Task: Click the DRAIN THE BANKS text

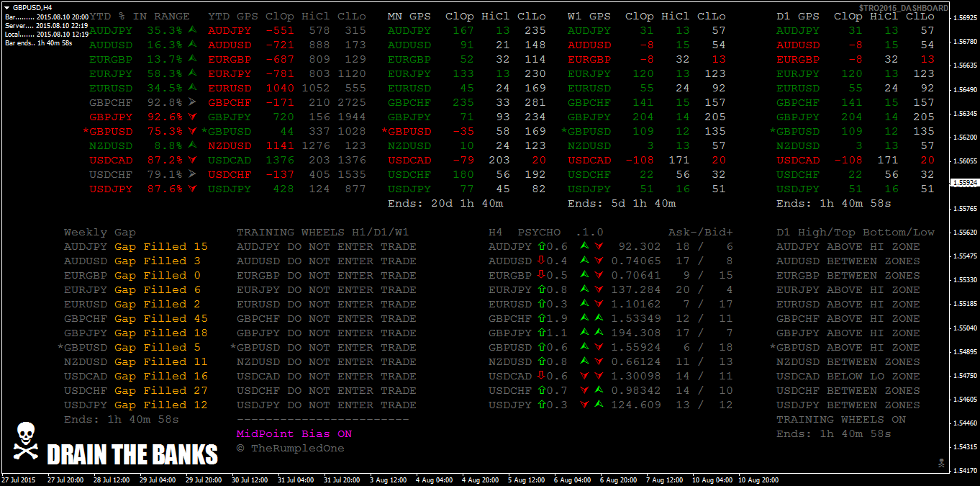Action: tap(132, 455)
